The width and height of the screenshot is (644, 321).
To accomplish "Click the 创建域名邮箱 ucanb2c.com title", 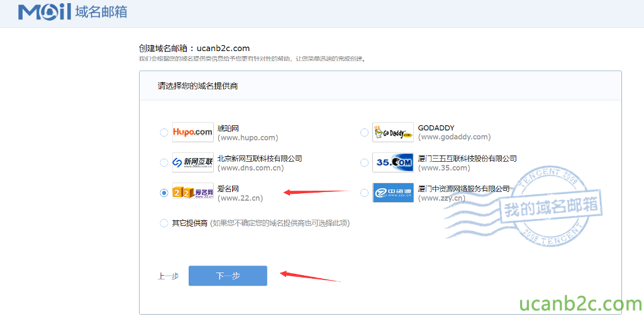I will tap(195, 48).
